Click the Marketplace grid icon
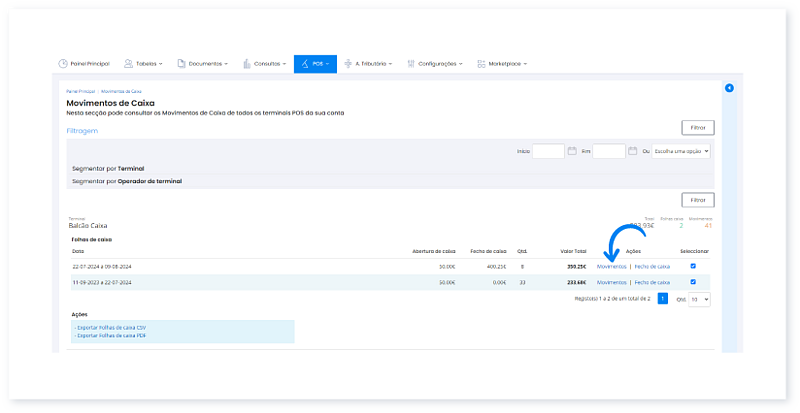Image resolution: width=800 pixels, height=413 pixels. click(x=482, y=64)
